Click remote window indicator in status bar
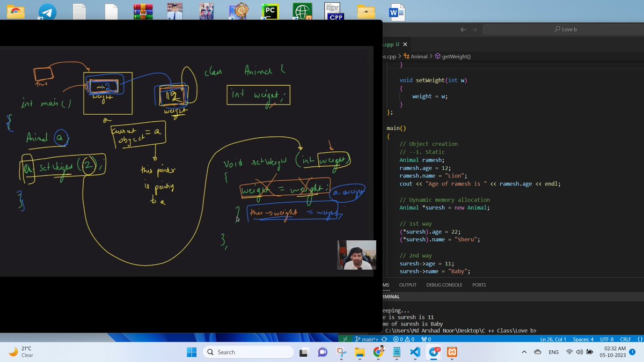 click(x=346, y=339)
